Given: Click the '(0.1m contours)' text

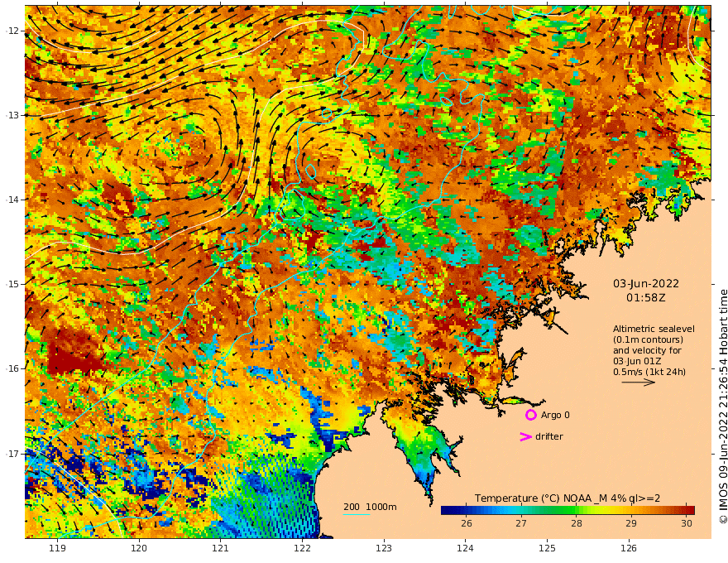Looking at the screenshot, I should pos(648,339).
